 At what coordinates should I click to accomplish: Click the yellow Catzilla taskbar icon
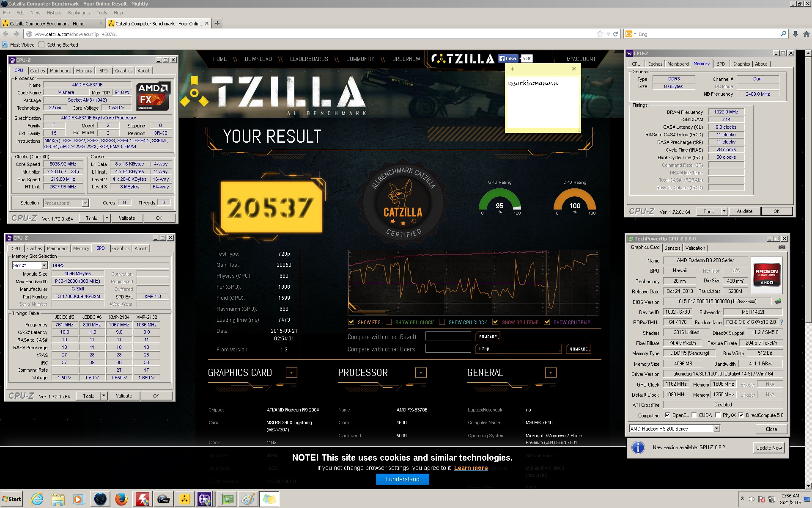pyautogui.click(x=184, y=500)
